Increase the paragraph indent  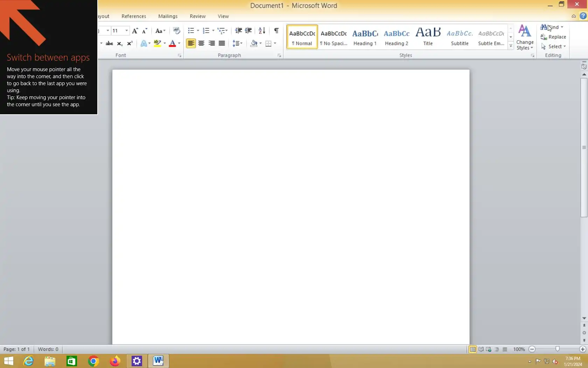[x=248, y=31]
